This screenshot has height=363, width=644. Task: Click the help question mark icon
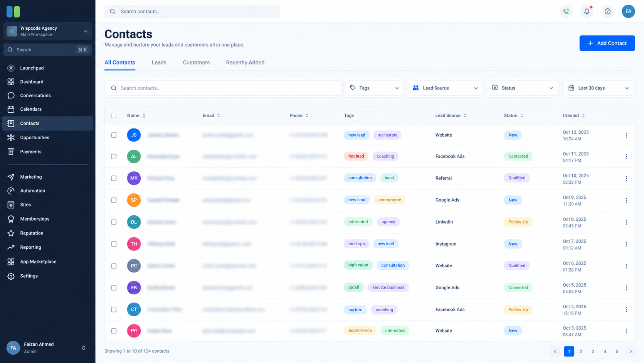pos(607,12)
